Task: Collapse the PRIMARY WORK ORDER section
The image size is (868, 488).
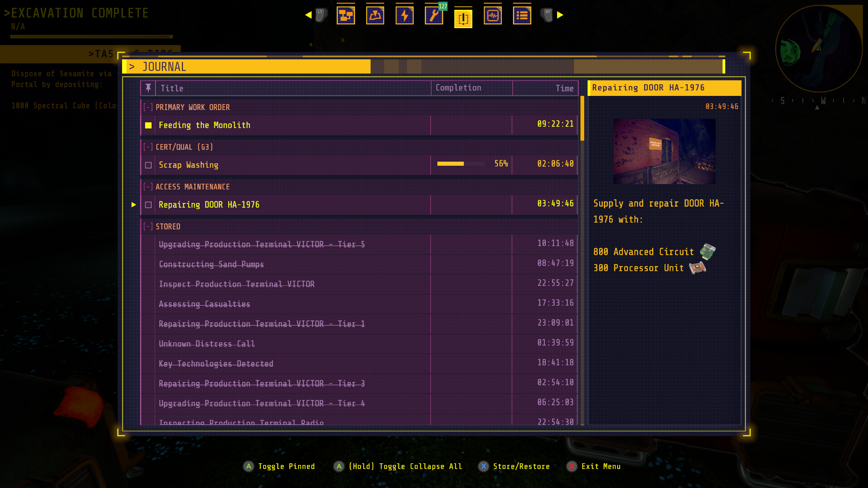Action: (x=148, y=107)
